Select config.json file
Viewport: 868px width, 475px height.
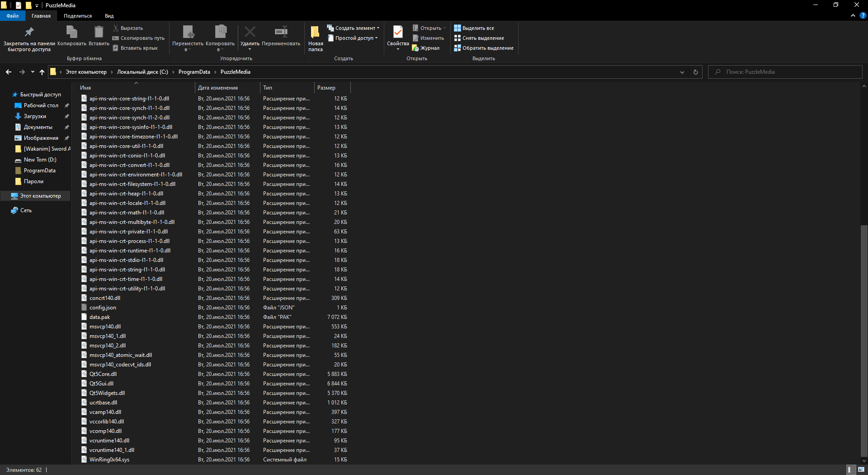(103, 308)
